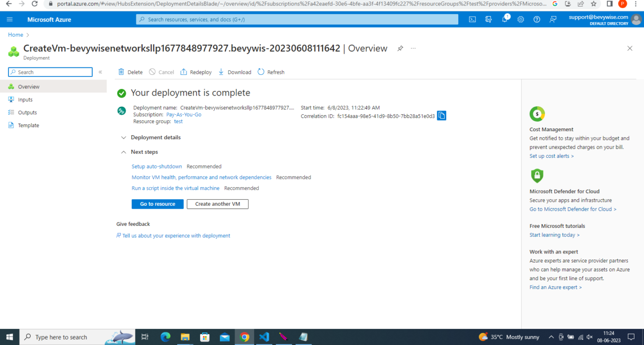Open the Azure portal hamburger menu
The width and height of the screenshot is (644, 345).
point(10,20)
